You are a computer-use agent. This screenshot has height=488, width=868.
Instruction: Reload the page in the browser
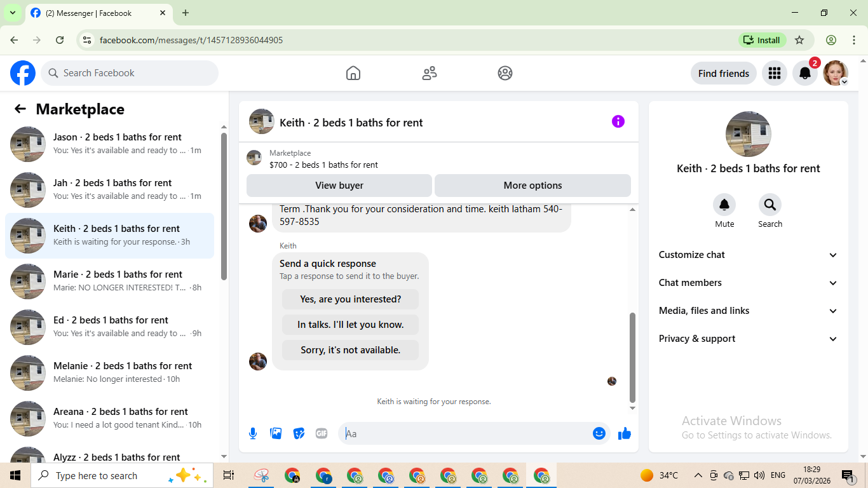pos(60,40)
